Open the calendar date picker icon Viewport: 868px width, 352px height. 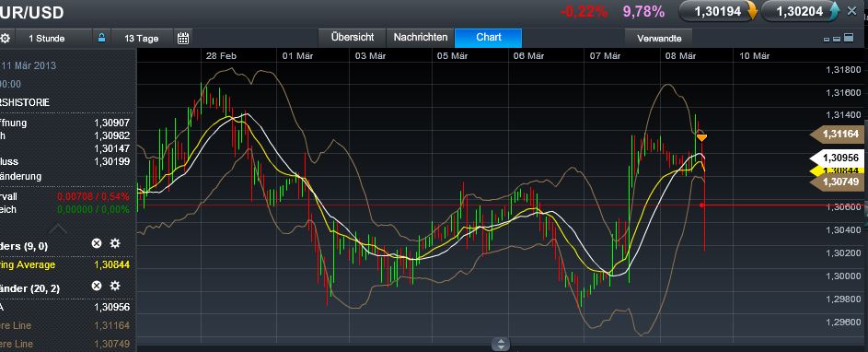tap(183, 39)
